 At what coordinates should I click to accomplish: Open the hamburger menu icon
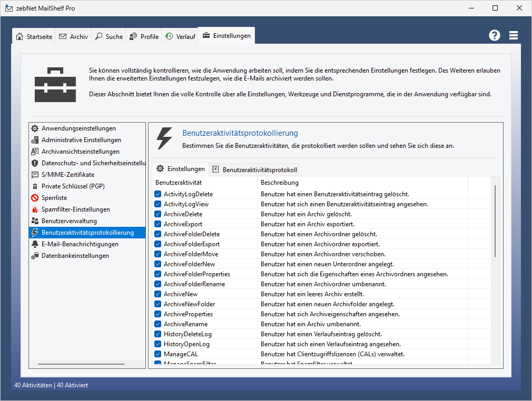tap(514, 35)
